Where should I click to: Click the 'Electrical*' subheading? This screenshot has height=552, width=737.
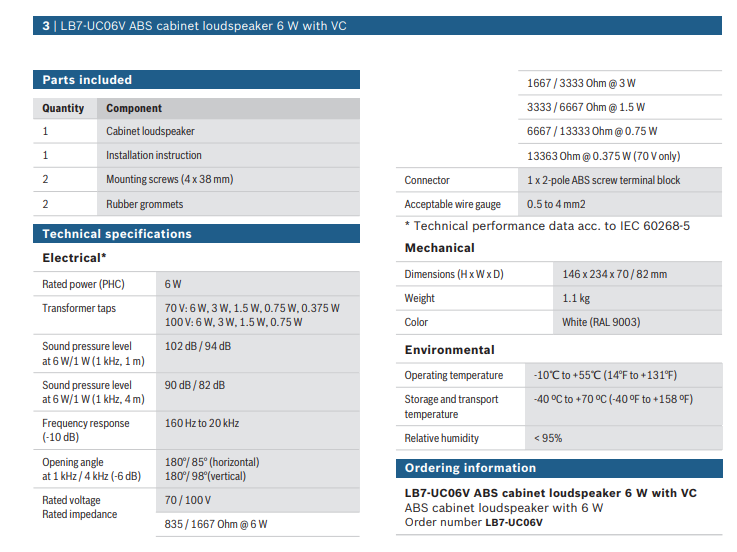(x=74, y=258)
